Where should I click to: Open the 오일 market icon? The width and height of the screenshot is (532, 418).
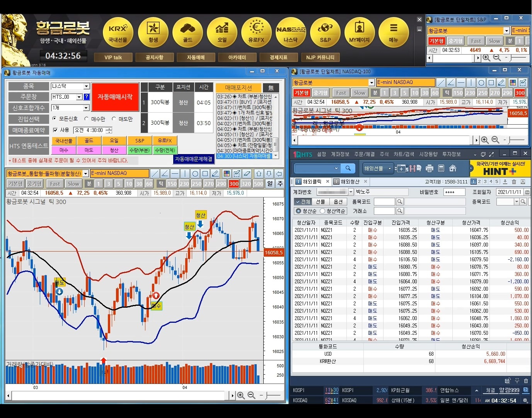222,33
